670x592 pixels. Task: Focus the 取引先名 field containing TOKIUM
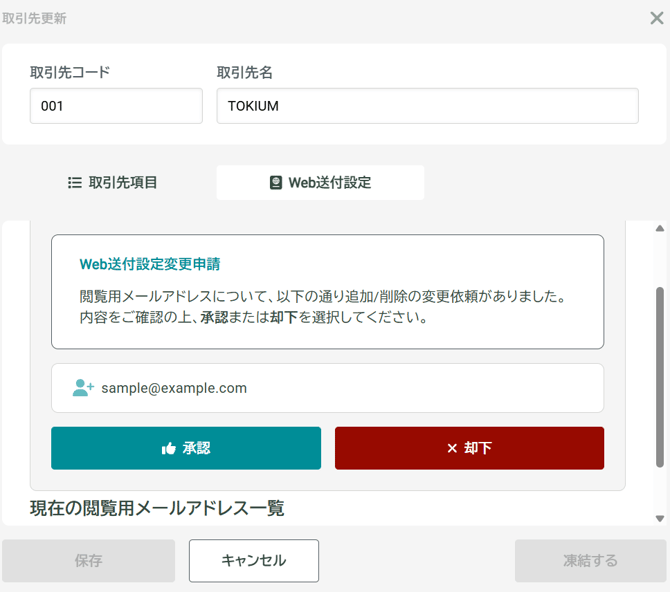pos(427,106)
